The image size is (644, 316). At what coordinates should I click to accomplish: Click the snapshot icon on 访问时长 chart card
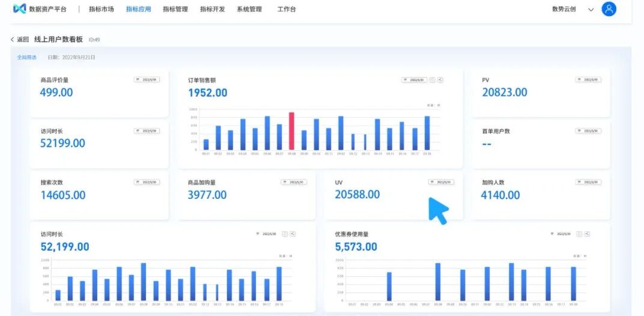point(285,234)
